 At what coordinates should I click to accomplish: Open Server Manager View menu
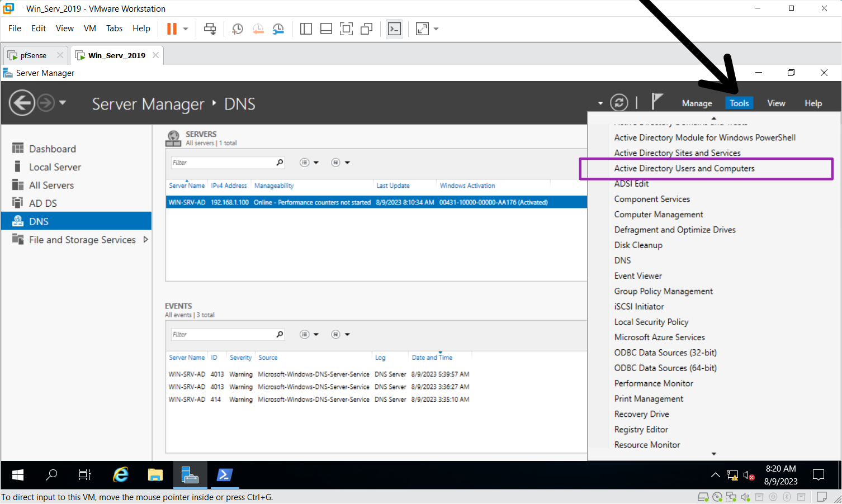point(776,103)
